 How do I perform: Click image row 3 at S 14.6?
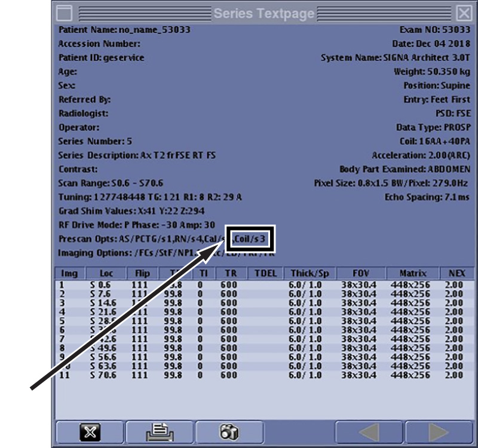[263, 303]
